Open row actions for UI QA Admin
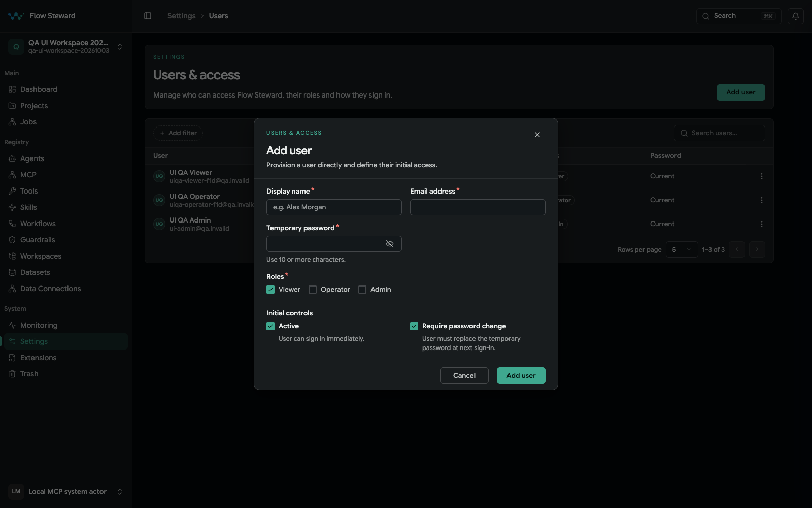The width and height of the screenshot is (812, 508). point(761,224)
